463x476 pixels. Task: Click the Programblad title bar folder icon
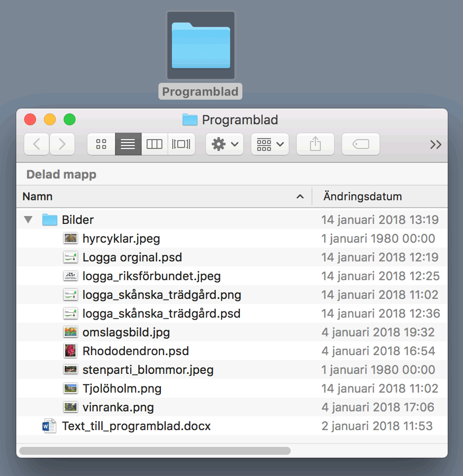coord(190,120)
